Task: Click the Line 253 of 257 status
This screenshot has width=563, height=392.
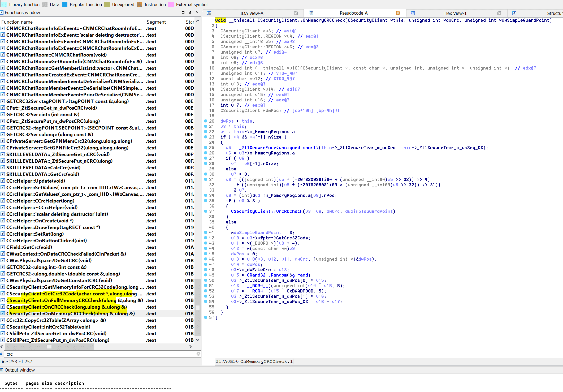Action: pos(16,361)
